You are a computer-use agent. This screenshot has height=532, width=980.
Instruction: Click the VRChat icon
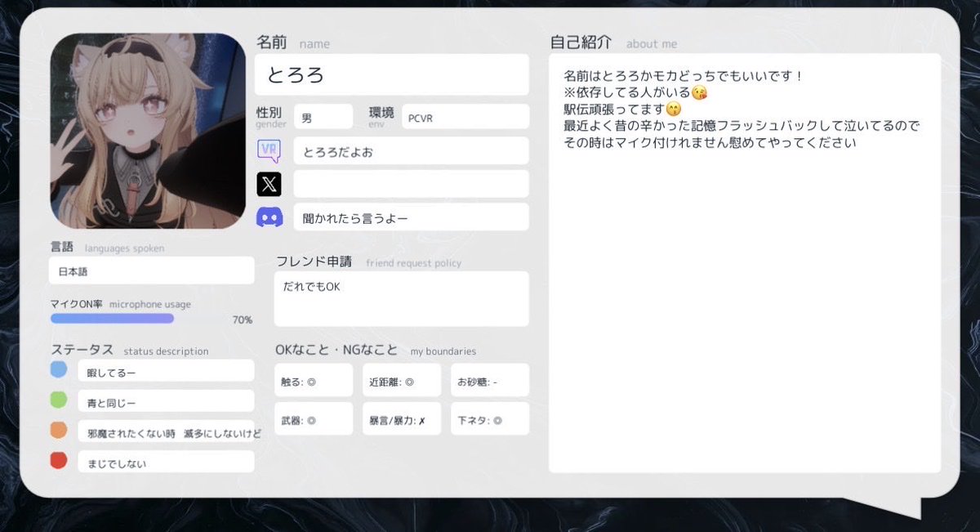pyautogui.click(x=269, y=150)
